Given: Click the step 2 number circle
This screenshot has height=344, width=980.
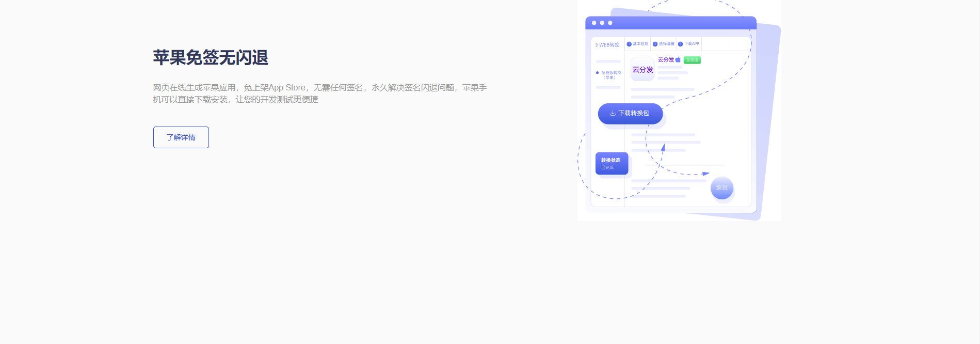Looking at the screenshot, I should (655, 44).
